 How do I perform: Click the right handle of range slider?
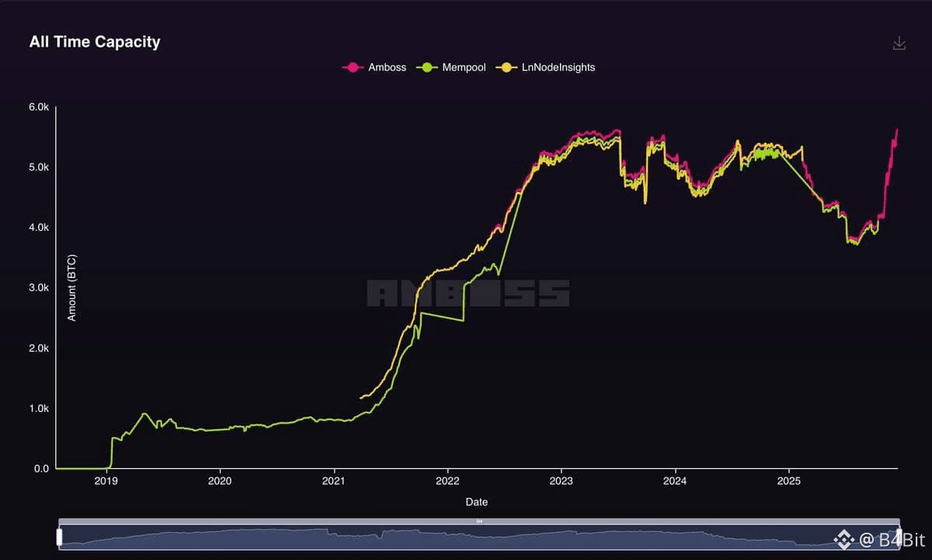pyautogui.click(x=899, y=537)
